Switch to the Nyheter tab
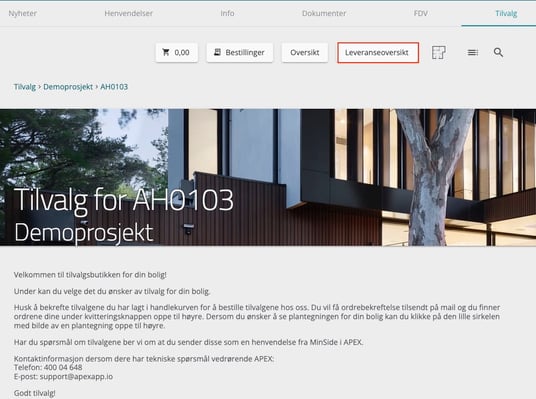This screenshot has width=536, height=399. (x=23, y=13)
